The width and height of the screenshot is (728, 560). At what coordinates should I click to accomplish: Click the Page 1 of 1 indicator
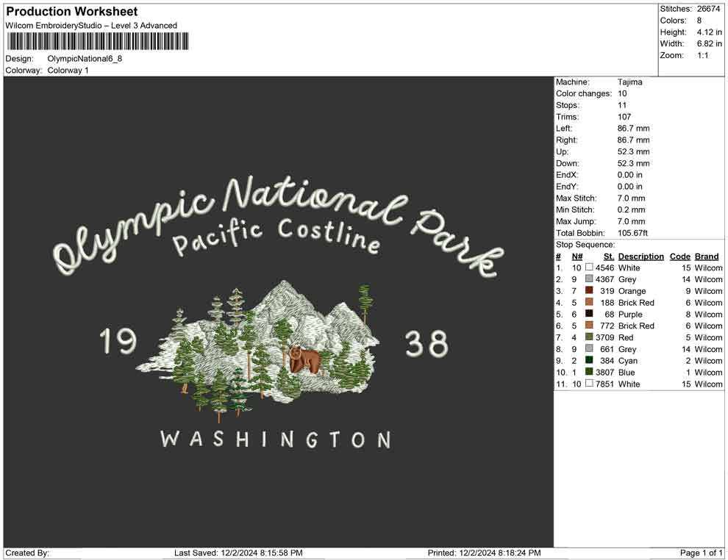(x=701, y=553)
